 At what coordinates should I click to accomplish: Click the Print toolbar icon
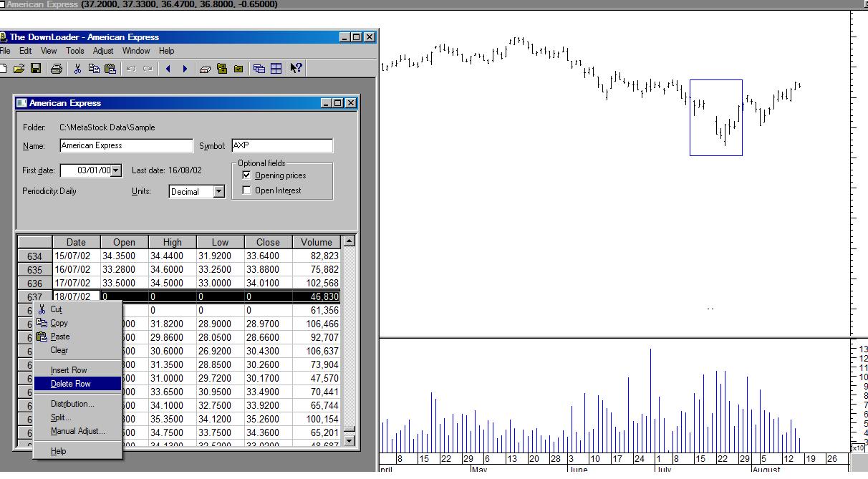[57, 69]
